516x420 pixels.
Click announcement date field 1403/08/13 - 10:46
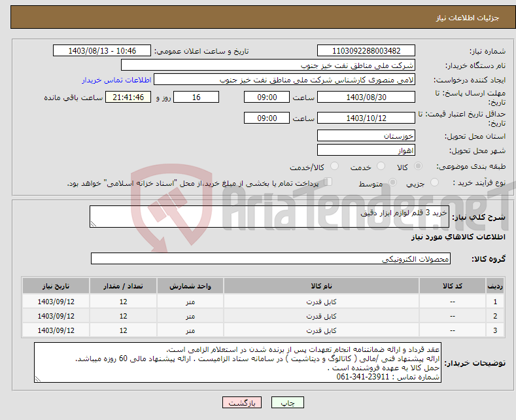coord(102,50)
